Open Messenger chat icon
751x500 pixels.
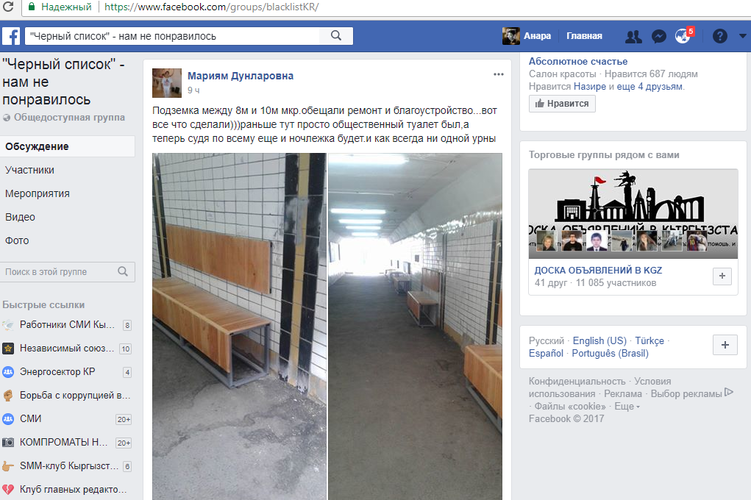tap(659, 36)
